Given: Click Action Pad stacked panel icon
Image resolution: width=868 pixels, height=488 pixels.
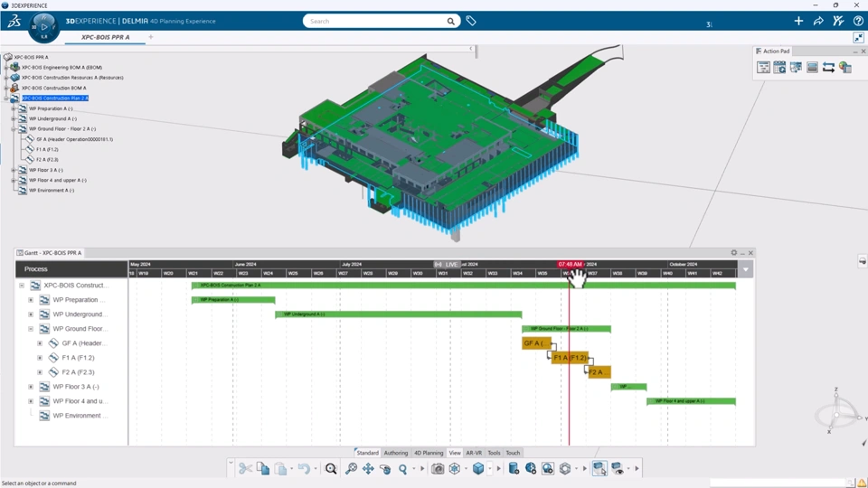Looking at the screenshot, I should 812,68.
